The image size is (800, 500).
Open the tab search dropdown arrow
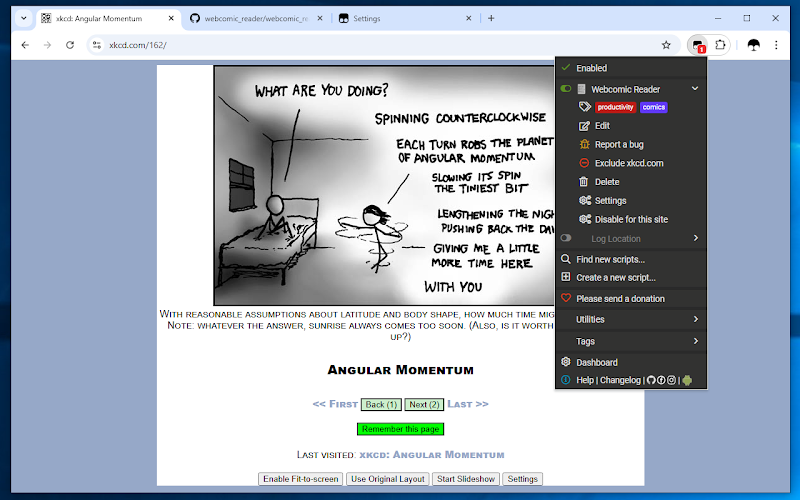[x=23, y=18]
